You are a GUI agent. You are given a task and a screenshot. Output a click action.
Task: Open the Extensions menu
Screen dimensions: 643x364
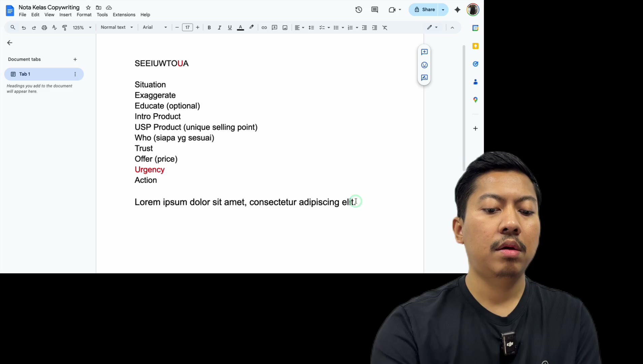(124, 15)
